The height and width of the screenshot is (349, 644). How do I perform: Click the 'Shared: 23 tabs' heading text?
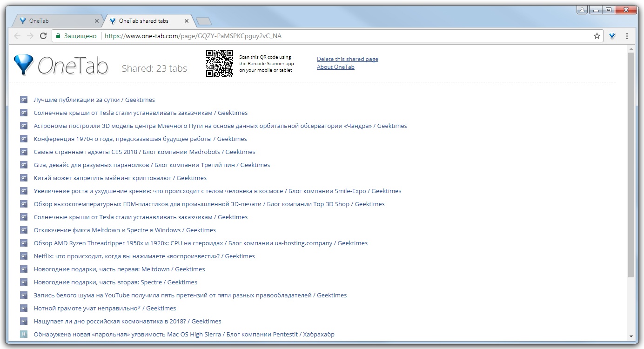coord(154,68)
